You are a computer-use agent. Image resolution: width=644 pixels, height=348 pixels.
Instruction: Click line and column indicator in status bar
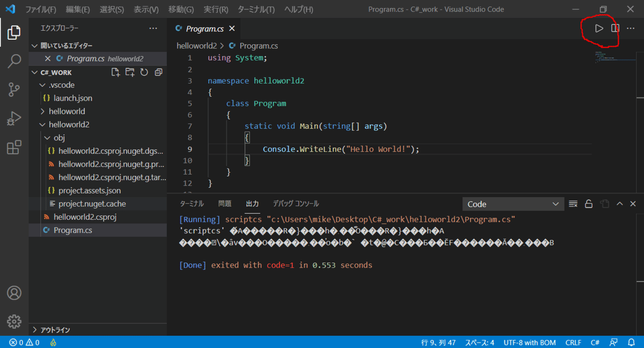click(x=438, y=342)
